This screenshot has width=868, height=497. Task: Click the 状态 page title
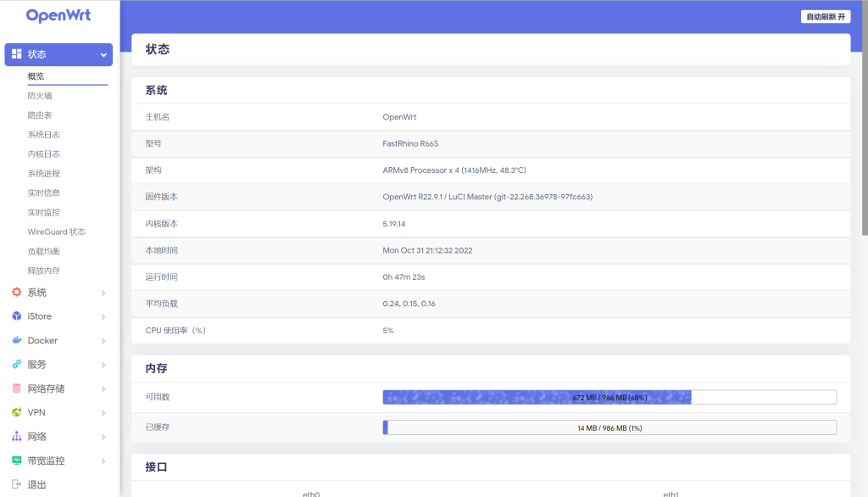tap(157, 49)
